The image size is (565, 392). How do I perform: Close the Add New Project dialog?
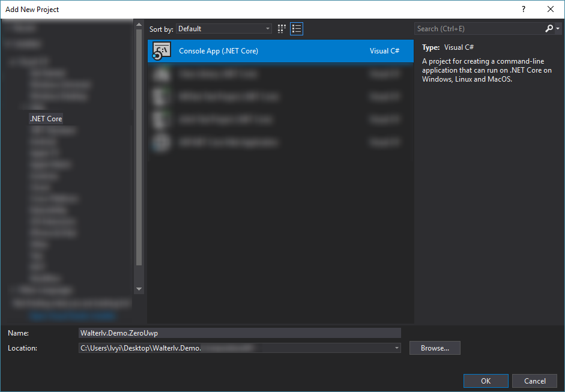click(x=551, y=10)
